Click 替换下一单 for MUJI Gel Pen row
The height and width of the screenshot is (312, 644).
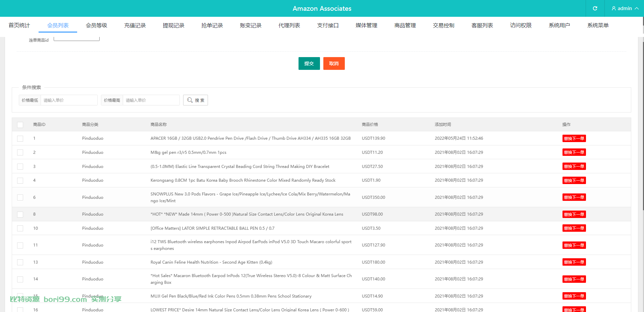(x=574, y=296)
